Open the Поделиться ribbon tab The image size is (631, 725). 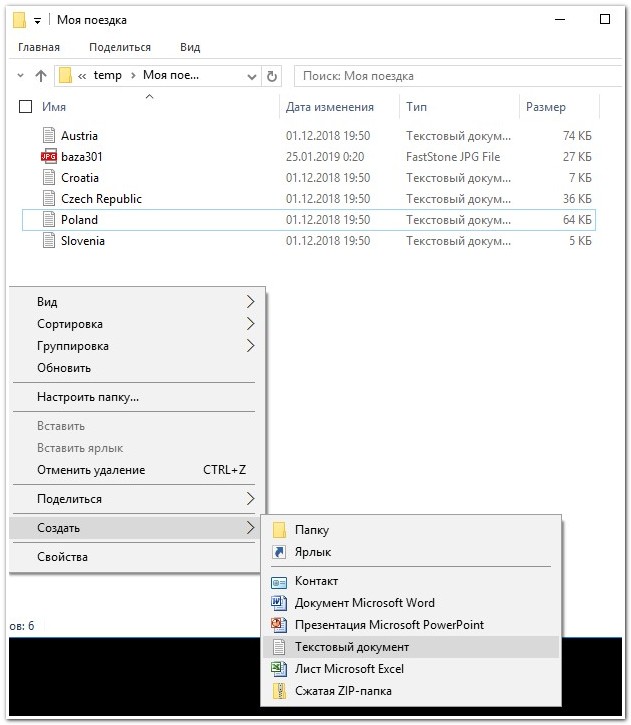coord(120,47)
